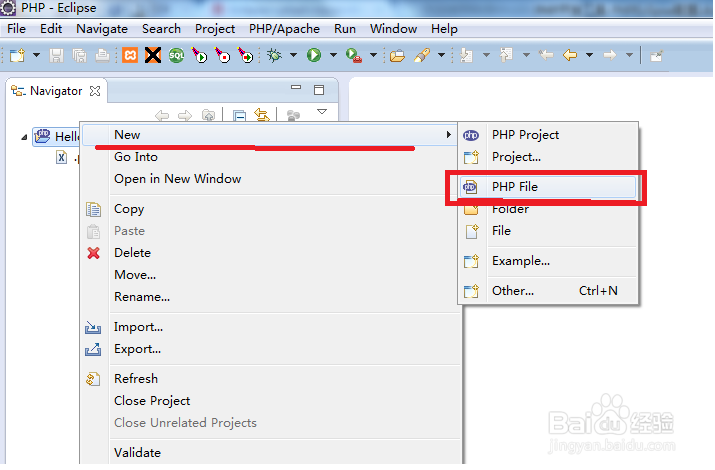
Task: Choose Import... from context menu
Action: point(138,327)
